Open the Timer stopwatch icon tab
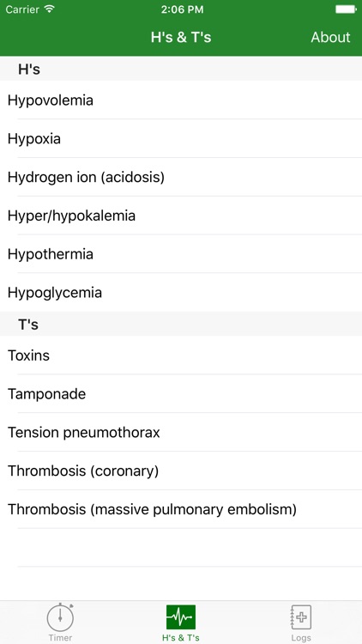The height and width of the screenshot is (644, 362). (x=60, y=617)
